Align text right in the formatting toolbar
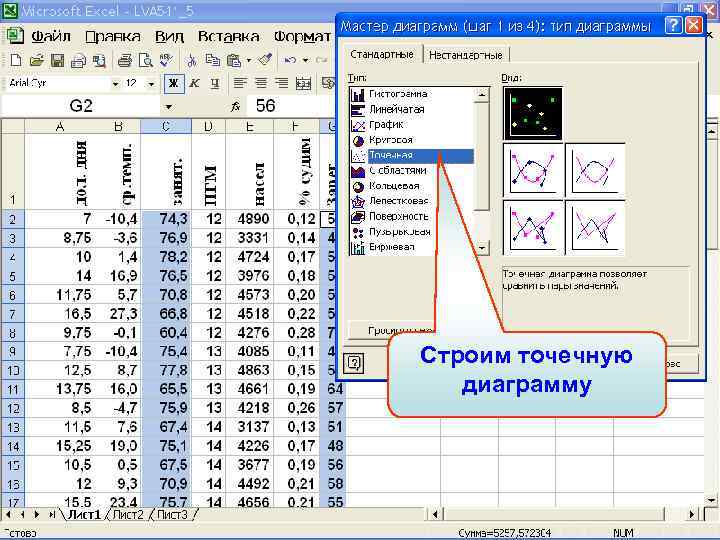 coord(282,83)
